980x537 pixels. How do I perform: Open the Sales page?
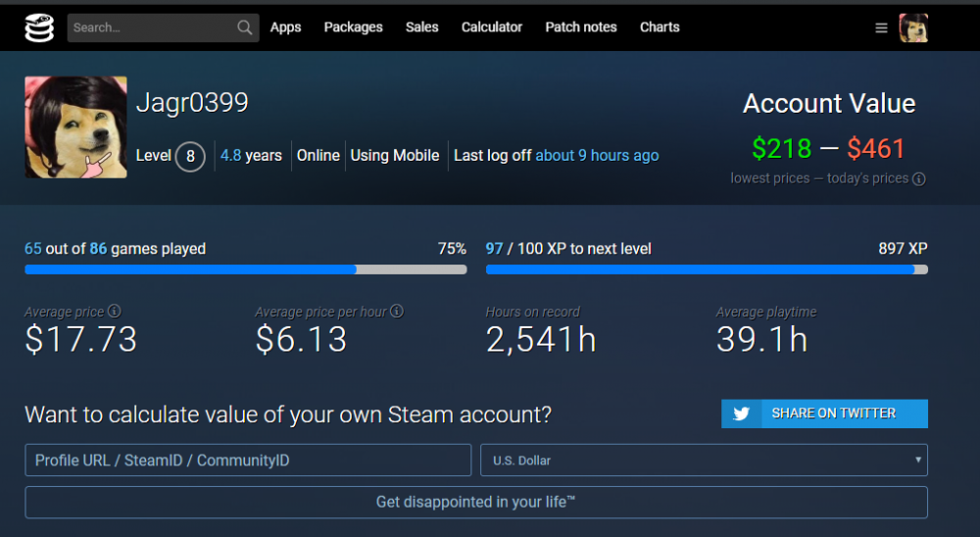click(x=421, y=27)
